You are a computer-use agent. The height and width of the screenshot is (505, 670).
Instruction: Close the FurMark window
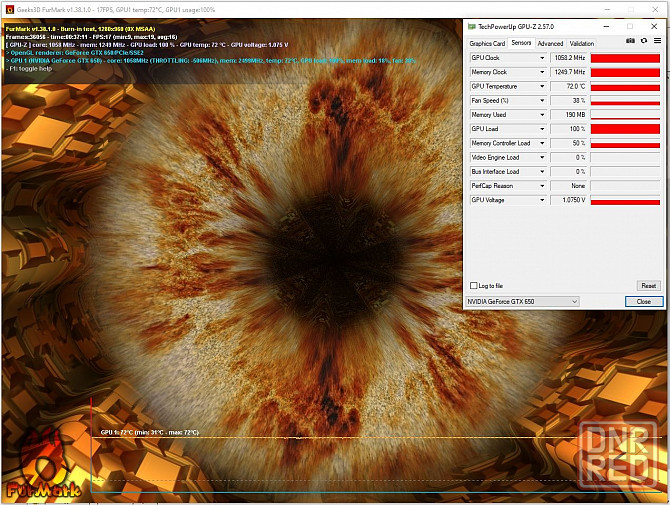655,9
